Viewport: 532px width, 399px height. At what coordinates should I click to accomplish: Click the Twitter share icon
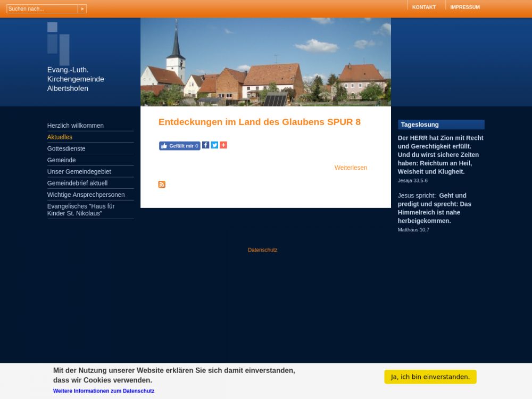[x=214, y=145]
